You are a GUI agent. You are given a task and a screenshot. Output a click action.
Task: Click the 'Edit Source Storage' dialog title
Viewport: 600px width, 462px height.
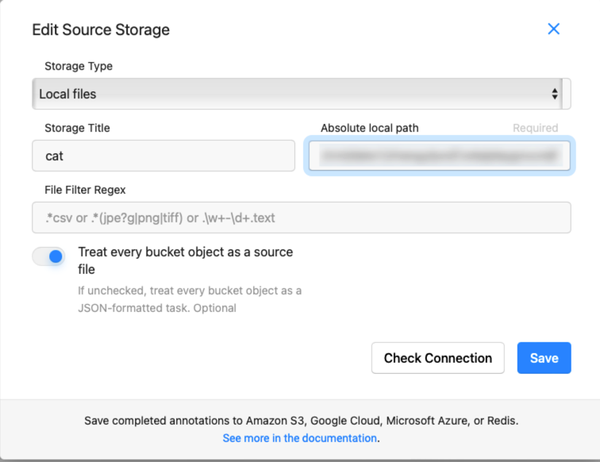[101, 30]
